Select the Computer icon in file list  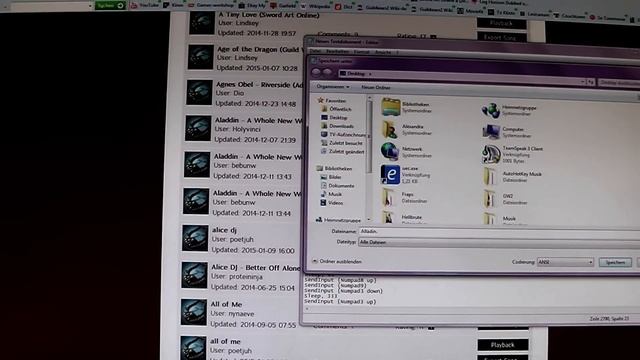(490, 132)
